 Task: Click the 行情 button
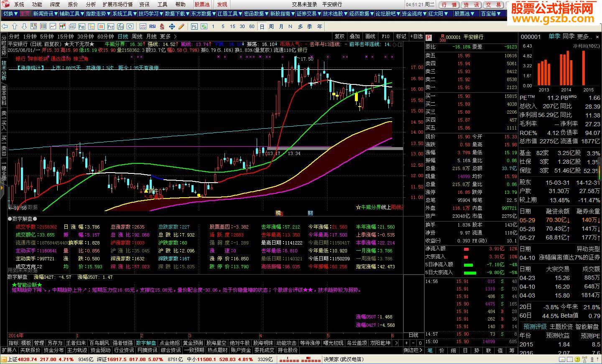[x=449, y=5]
